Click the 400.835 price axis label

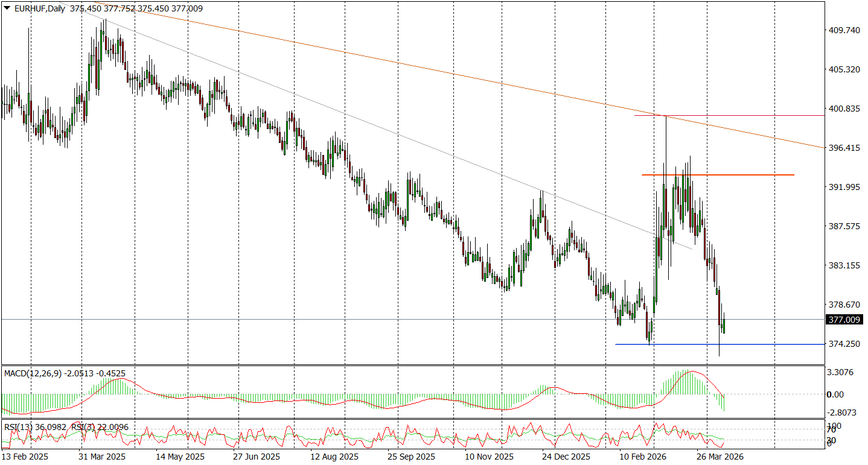pos(844,109)
